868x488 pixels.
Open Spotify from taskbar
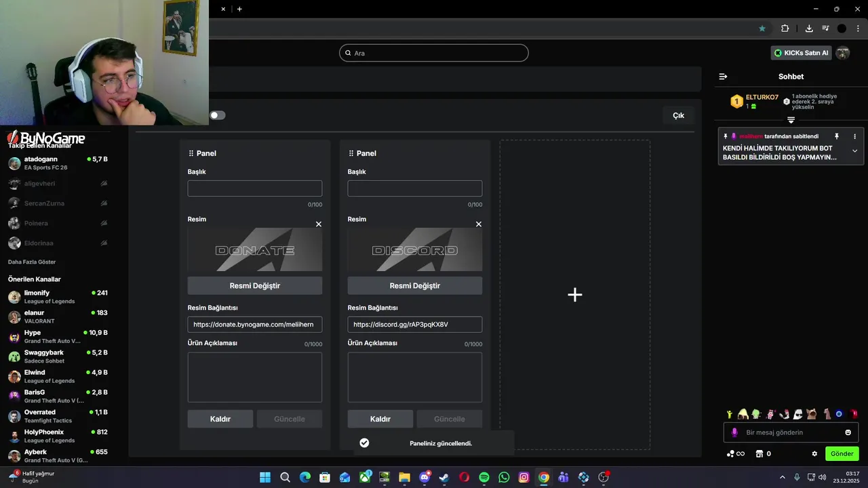pos(484,477)
